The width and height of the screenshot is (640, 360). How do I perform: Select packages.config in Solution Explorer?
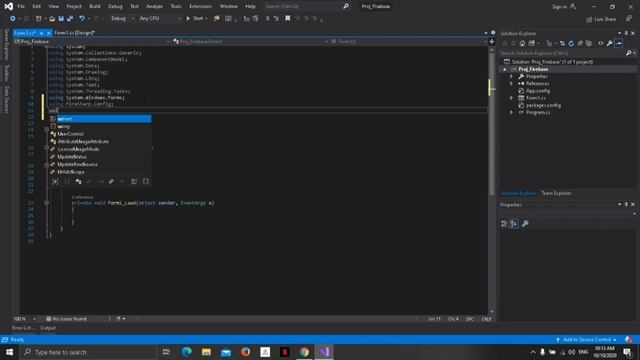click(543, 105)
